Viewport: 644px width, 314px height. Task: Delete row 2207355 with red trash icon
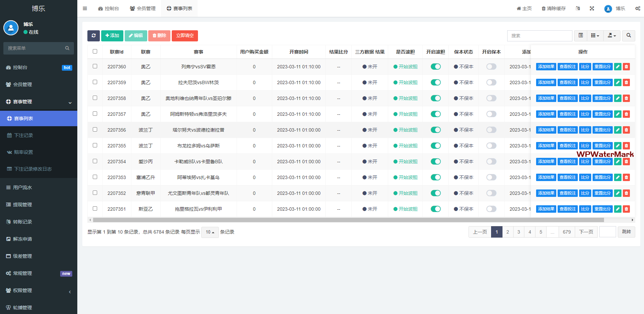[626, 146]
